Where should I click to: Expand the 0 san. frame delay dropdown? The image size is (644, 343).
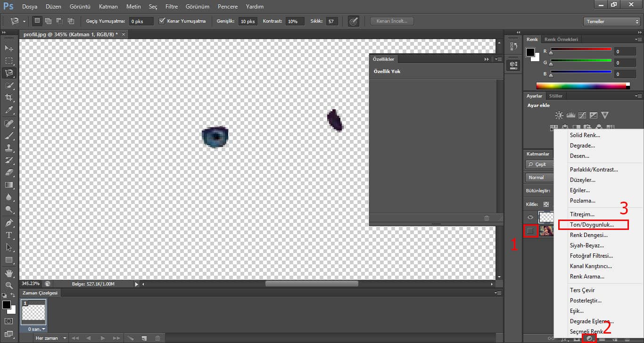37,329
